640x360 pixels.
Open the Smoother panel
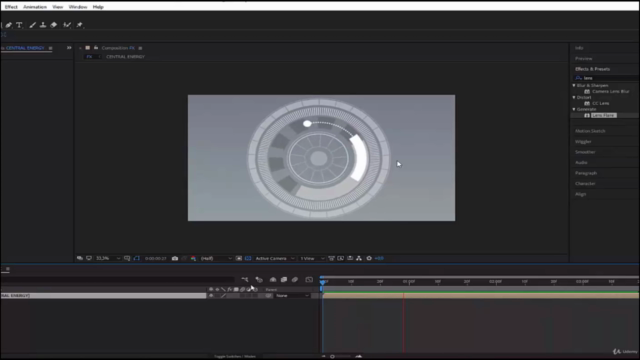[x=585, y=152]
